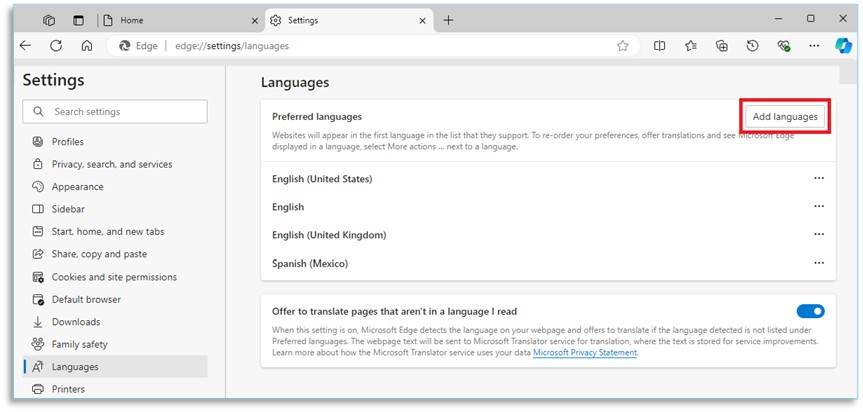The image size is (863, 412).
Task: Click the Edge logo in address bar
Action: pos(125,46)
